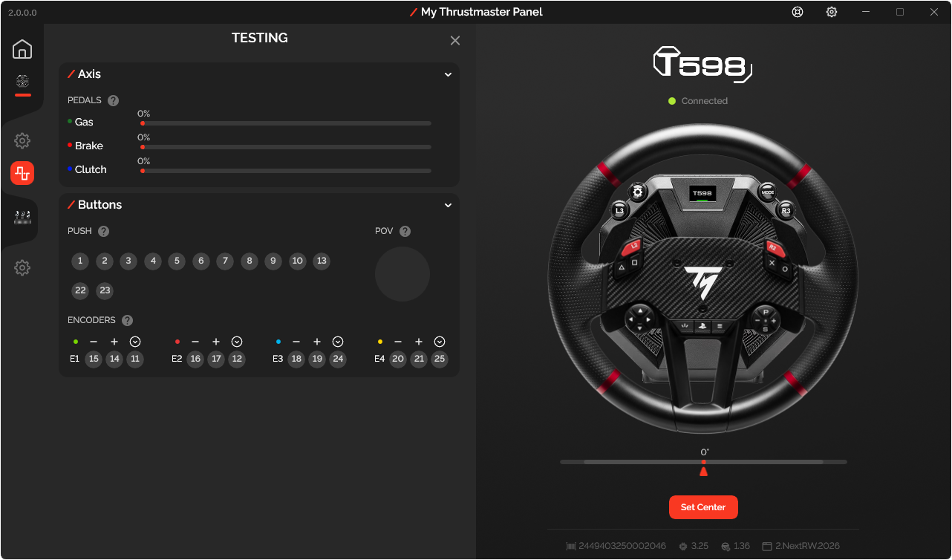Show help for PEDALS

[113, 100]
